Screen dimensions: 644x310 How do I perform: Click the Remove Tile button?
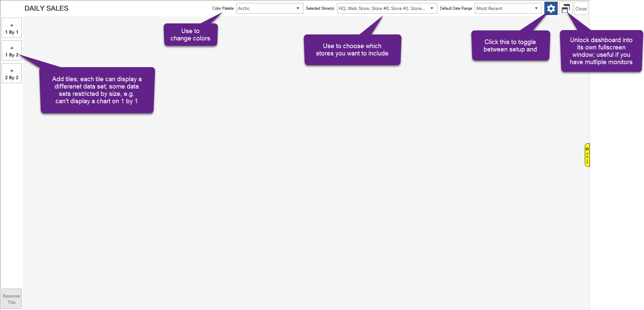pyautogui.click(x=12, y=299)
